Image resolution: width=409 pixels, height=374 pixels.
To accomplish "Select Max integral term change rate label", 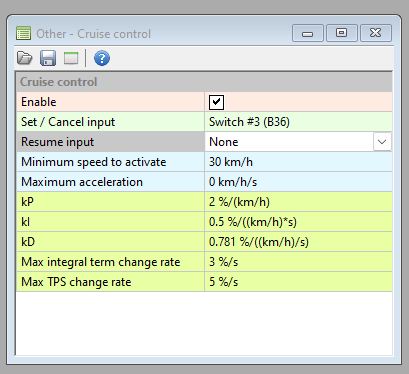I will (110, 262).
